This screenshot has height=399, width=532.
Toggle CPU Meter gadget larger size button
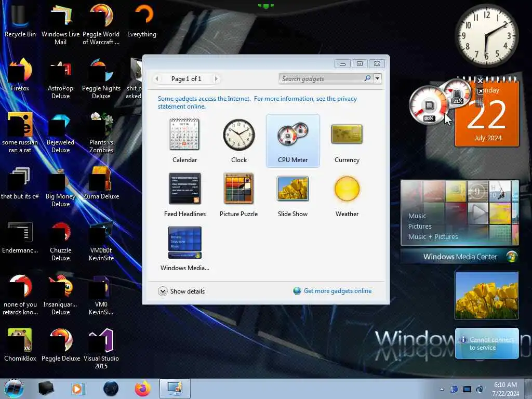(480, 91)
